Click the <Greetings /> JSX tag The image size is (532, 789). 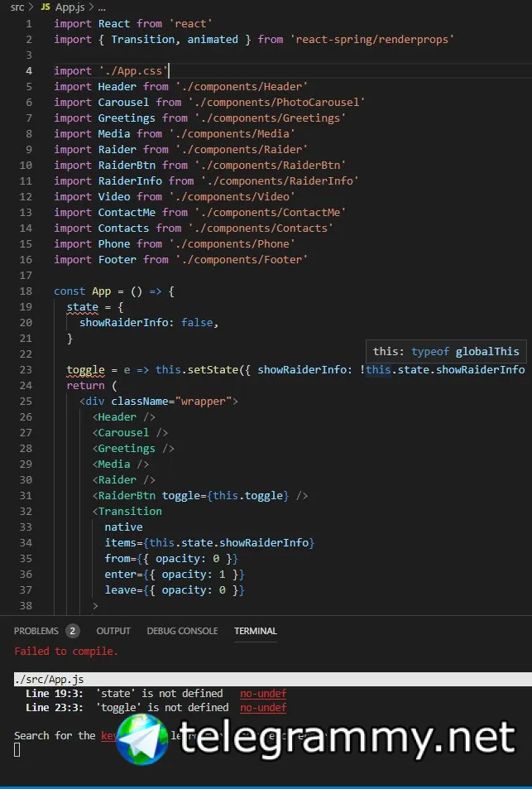tap(132, 449)
